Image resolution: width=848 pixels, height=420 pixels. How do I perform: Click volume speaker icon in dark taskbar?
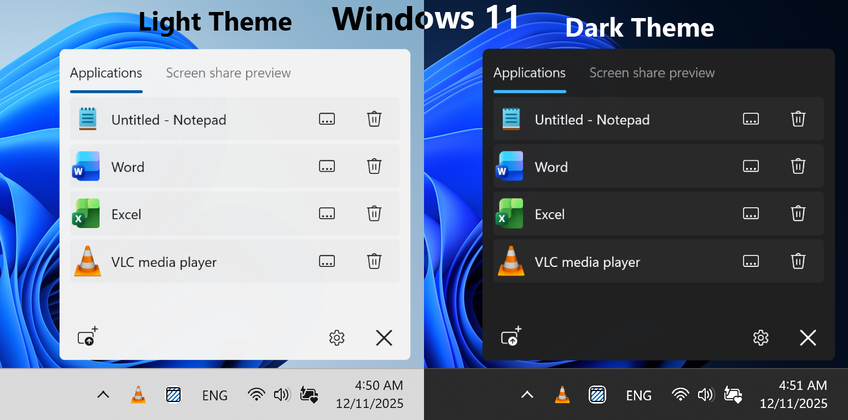coord(706,395)
